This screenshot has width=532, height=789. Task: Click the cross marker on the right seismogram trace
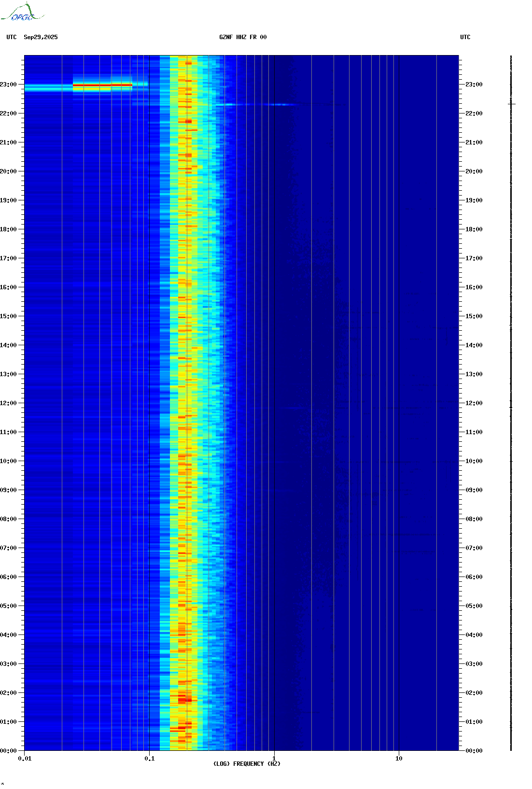[x=512, y=104]
